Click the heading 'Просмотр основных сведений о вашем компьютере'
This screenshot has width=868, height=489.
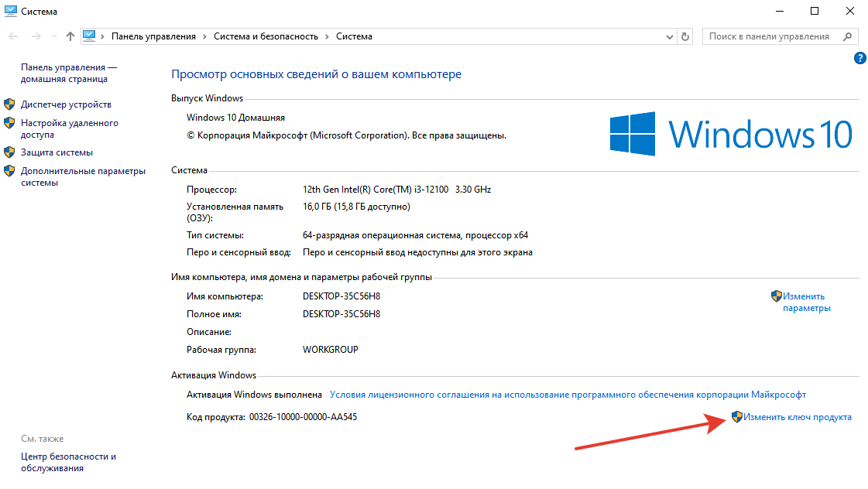[x=316, y=74]
